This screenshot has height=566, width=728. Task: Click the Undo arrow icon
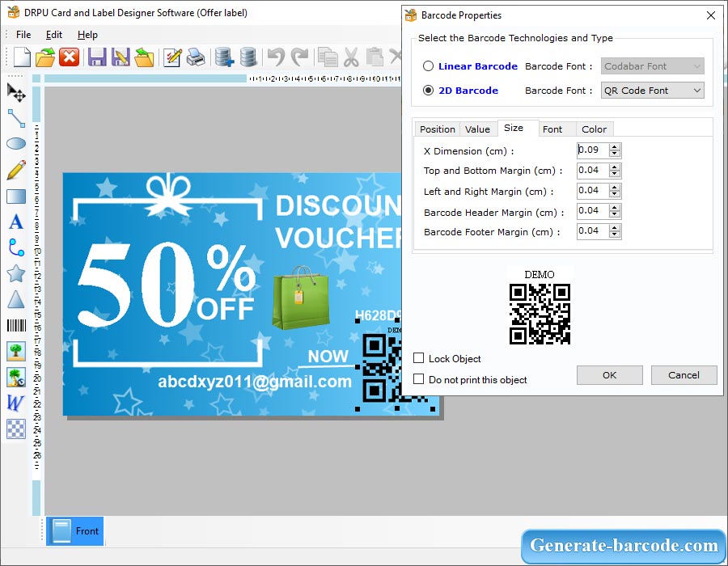(277, 57)
